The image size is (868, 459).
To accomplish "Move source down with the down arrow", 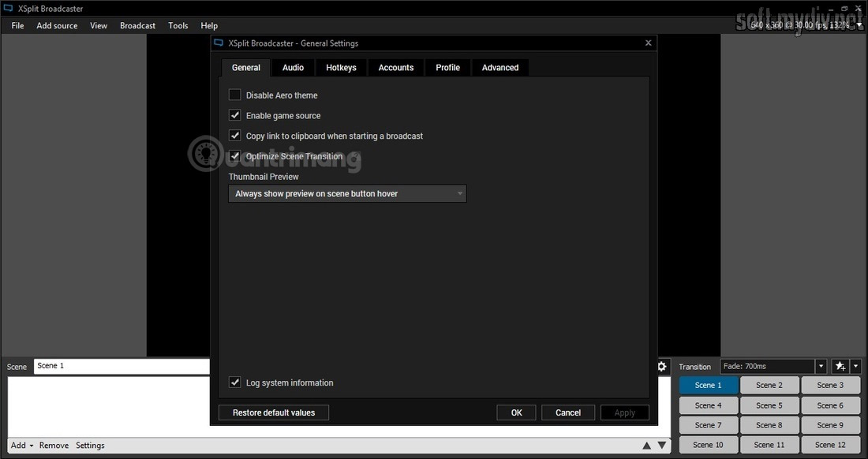I will click(x=662, y=446).
